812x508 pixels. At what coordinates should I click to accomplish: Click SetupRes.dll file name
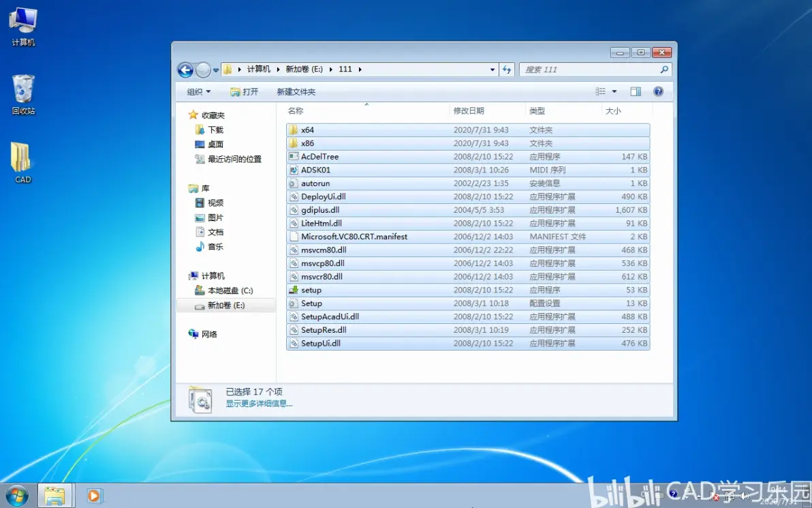point(324,330)
